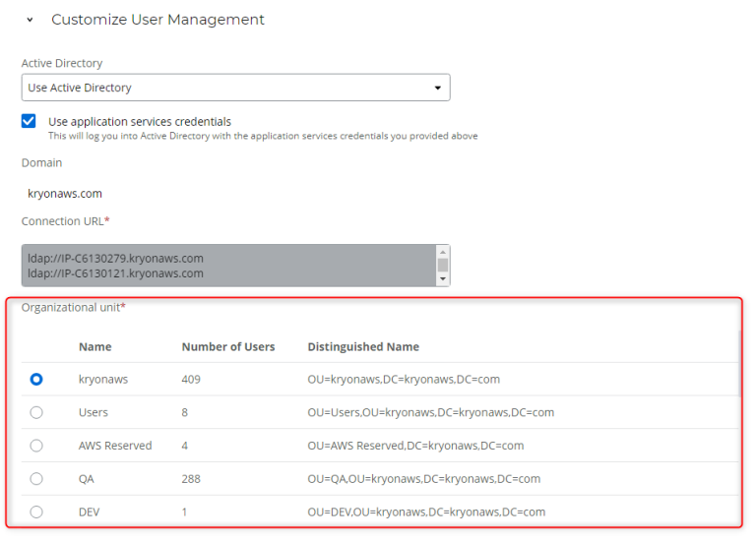
Task: Click the ldap://IP-C6130279.kryonaws.com URL line
Action: [115, 259]
